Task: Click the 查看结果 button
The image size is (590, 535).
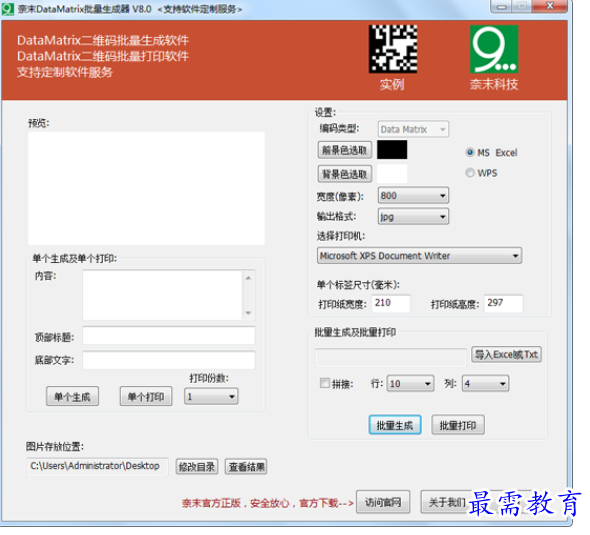Action: coord(246,467)
